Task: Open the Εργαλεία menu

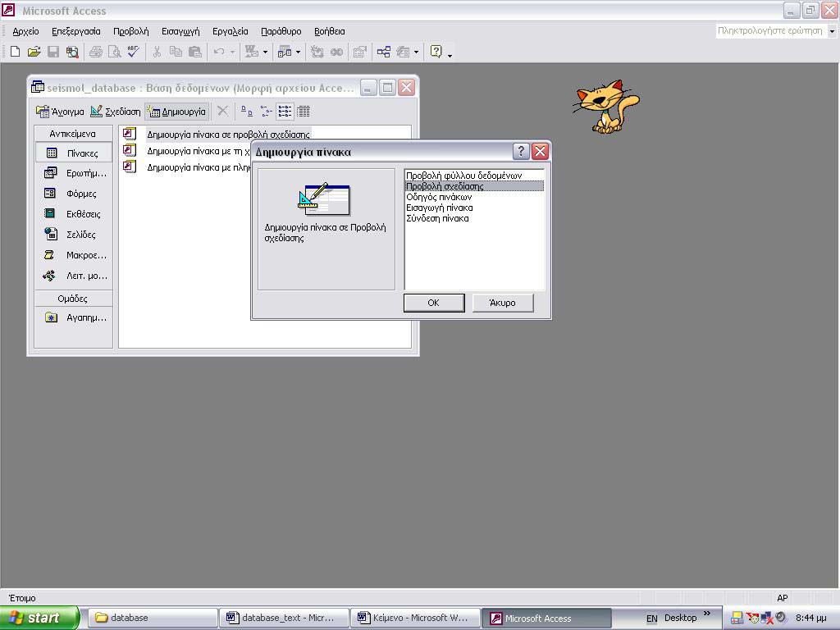Action: [x=231, y=32]
